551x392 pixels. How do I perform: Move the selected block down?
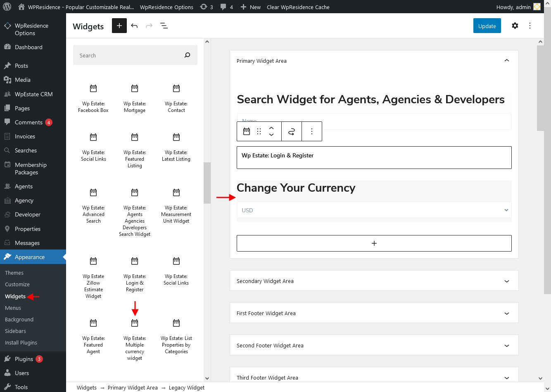click(271, 135)
